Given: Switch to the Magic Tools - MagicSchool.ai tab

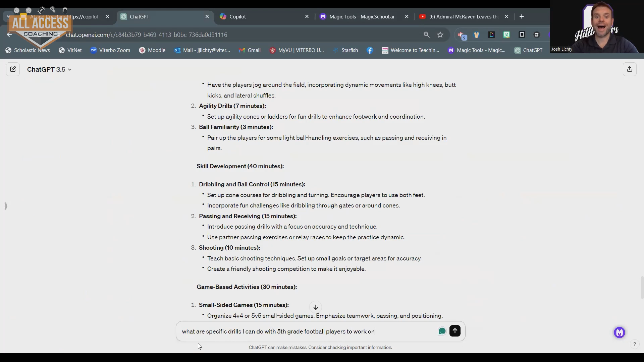Looking at the screenshot, I should [362, 16].
